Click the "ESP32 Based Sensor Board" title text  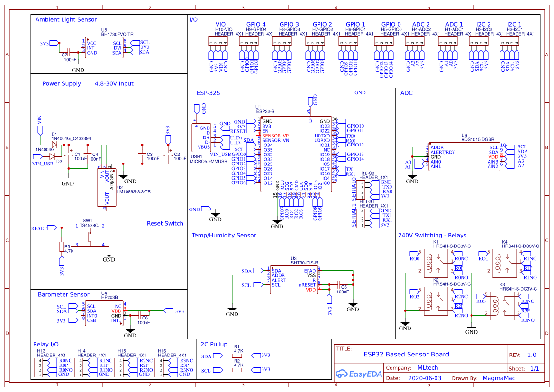pos(407,354)
